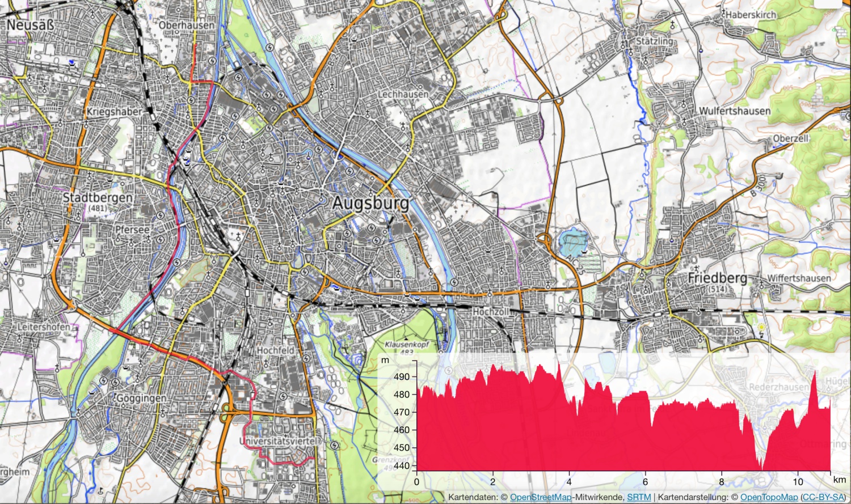Open the OpenStreetMap attribution link

pyautogui.click(x=540, y=497)
